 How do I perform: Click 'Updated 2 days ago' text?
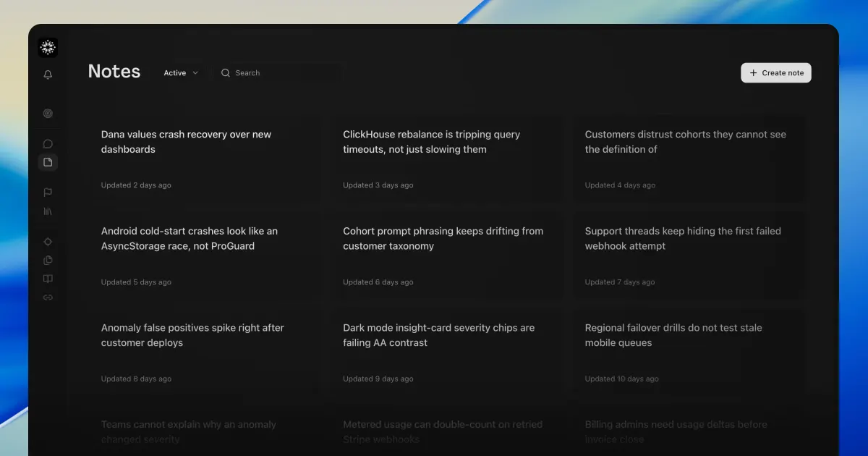(136, 185)
